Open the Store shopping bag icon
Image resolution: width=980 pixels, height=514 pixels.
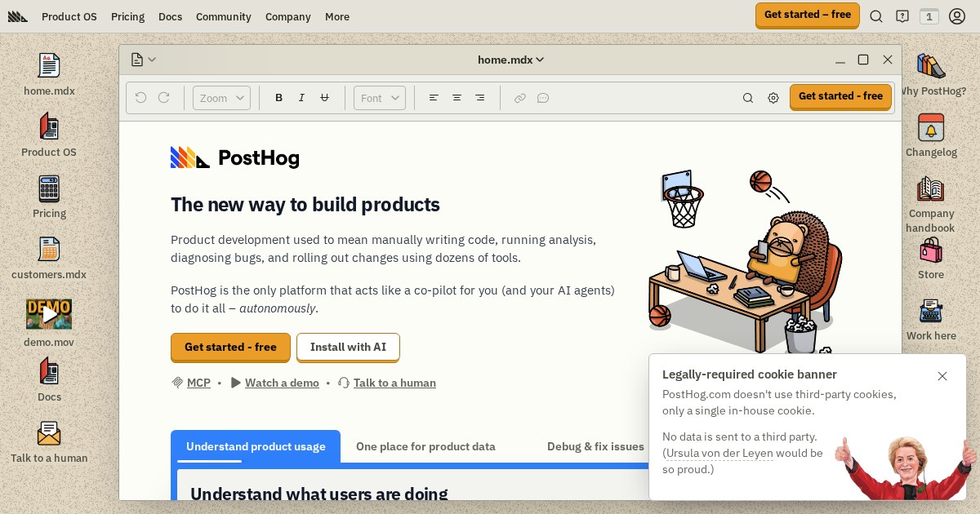931,258
